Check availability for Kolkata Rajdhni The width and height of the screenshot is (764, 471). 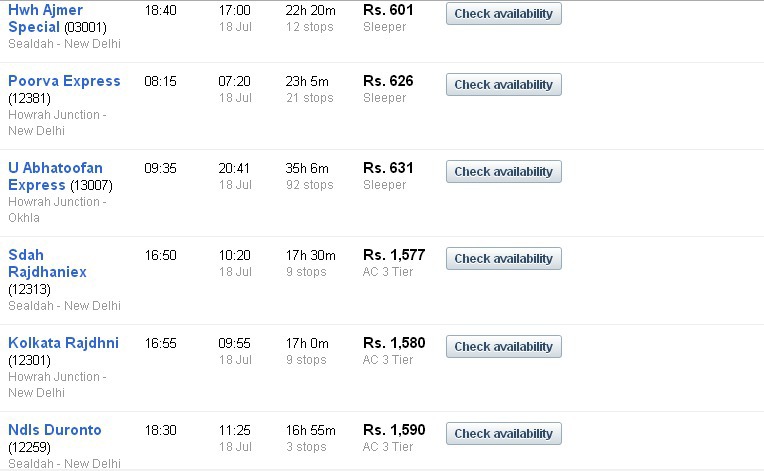coord(503,346)
